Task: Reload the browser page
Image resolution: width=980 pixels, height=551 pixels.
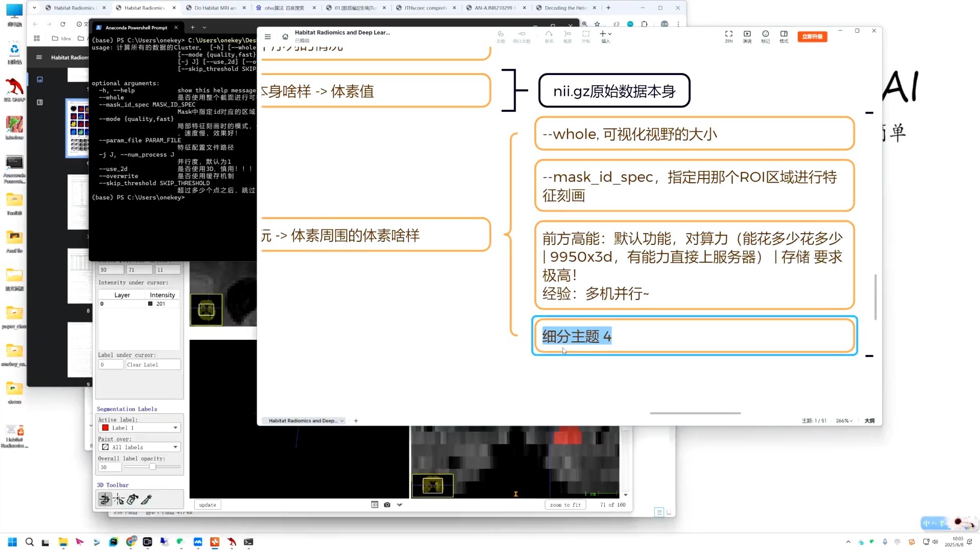Action: 63,24
